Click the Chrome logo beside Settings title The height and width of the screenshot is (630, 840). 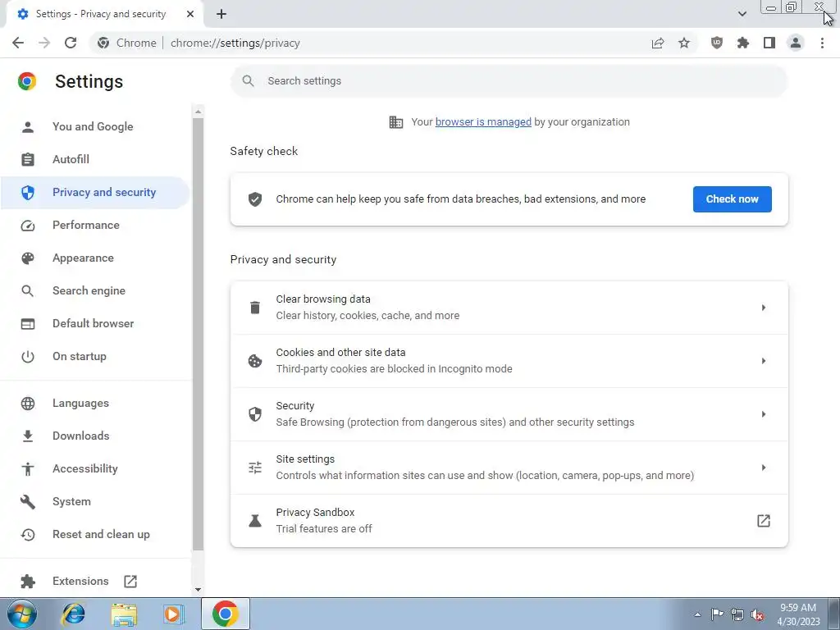pyautogui.click(x=27, y=81)
